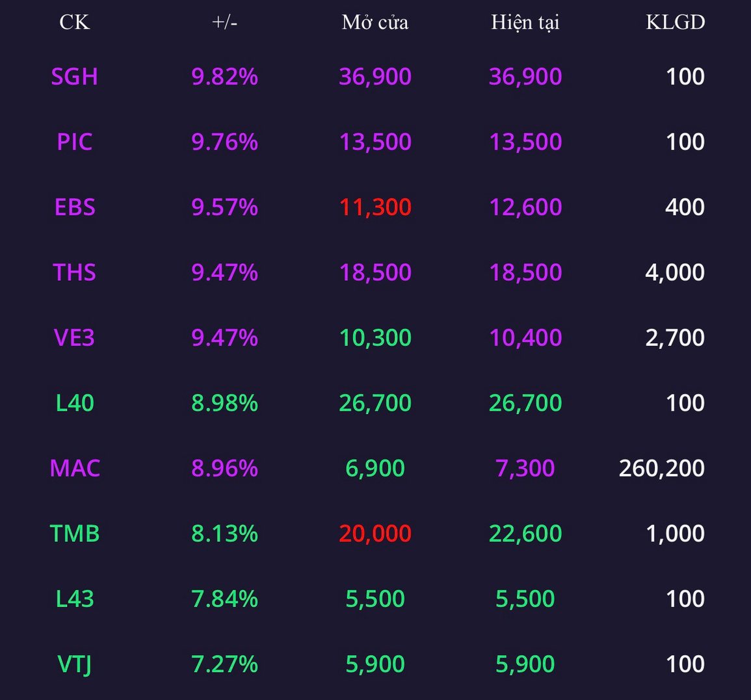Click the Mở cửa column header
Image resolution: width=751 pixels, height=700 pixels.
[375, 22]
